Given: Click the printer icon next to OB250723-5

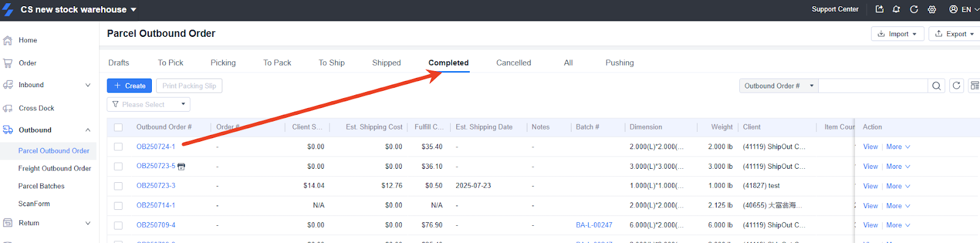Looking at the screenshot, I should pyautogui.click(x=181, y=166).
